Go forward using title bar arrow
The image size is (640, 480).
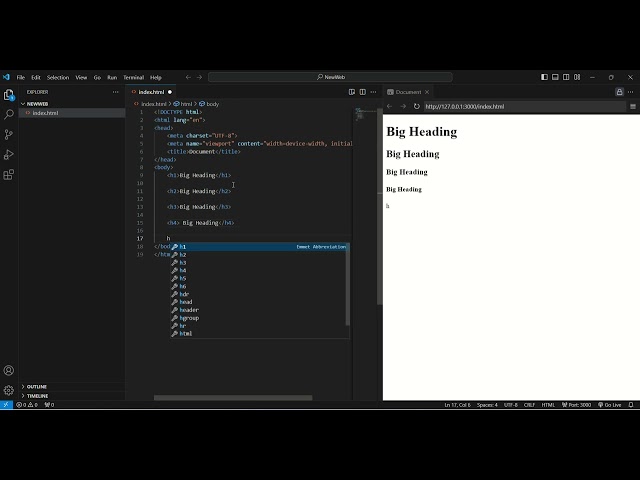click(199, 77)
